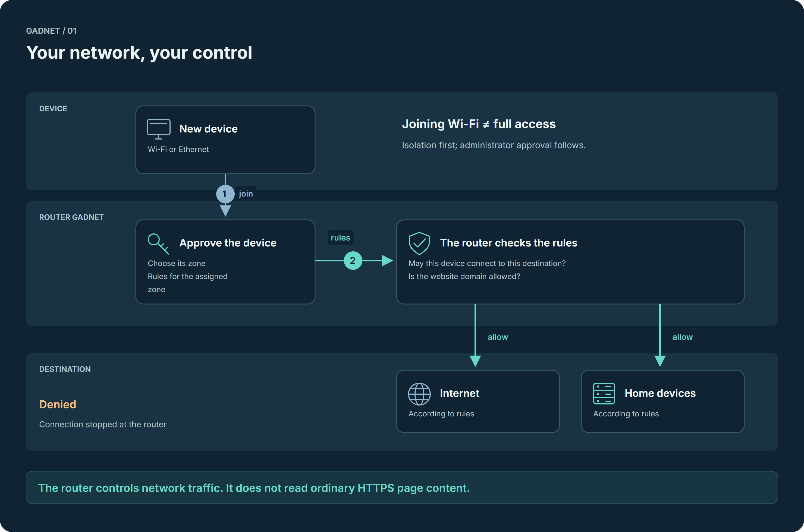Viewport: 804px width, 532px height.
Task: Click the shield checkmark icon
Action: coord(419,243)
